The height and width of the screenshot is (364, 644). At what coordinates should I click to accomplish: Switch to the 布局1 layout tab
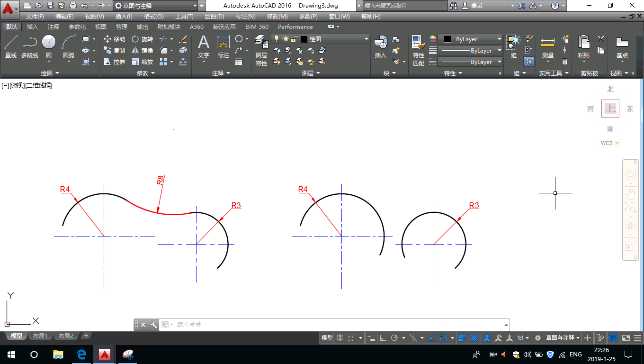click(x=40, y=336)
